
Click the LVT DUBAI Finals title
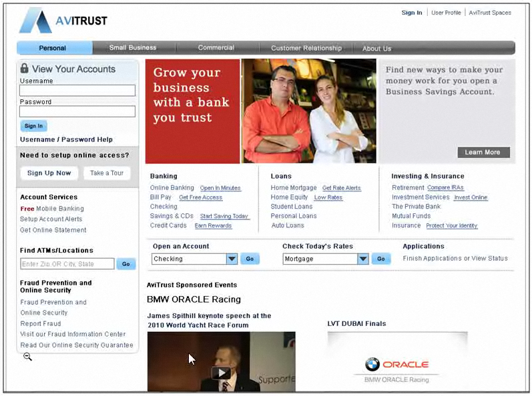pyautogui.click(x=356, y=323)
